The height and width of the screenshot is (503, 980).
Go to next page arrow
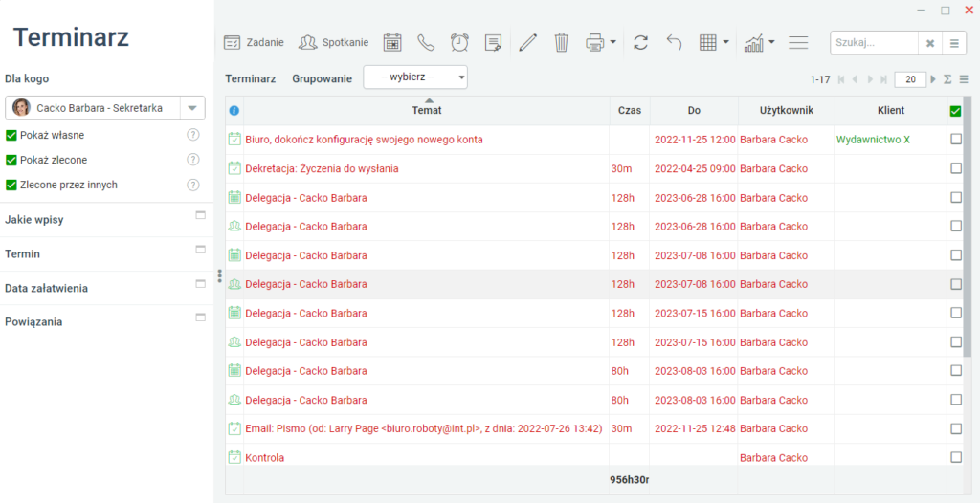point(870,79)
